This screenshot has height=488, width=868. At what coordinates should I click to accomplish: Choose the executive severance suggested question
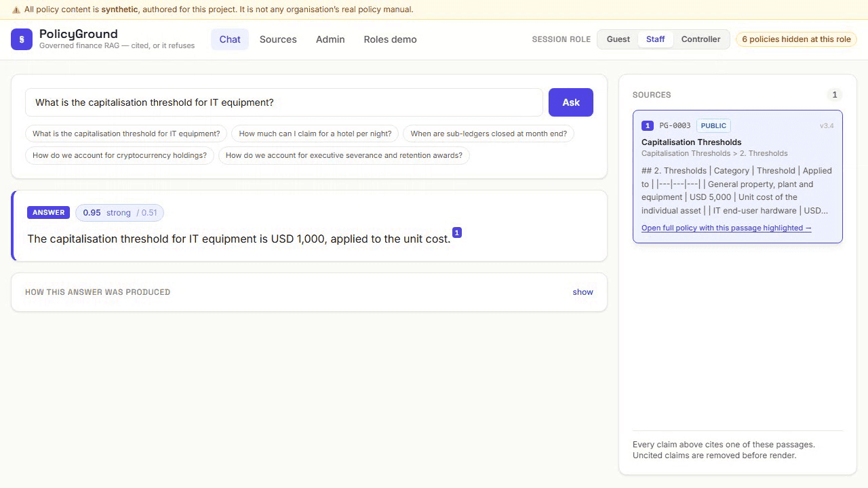point(344,155)
